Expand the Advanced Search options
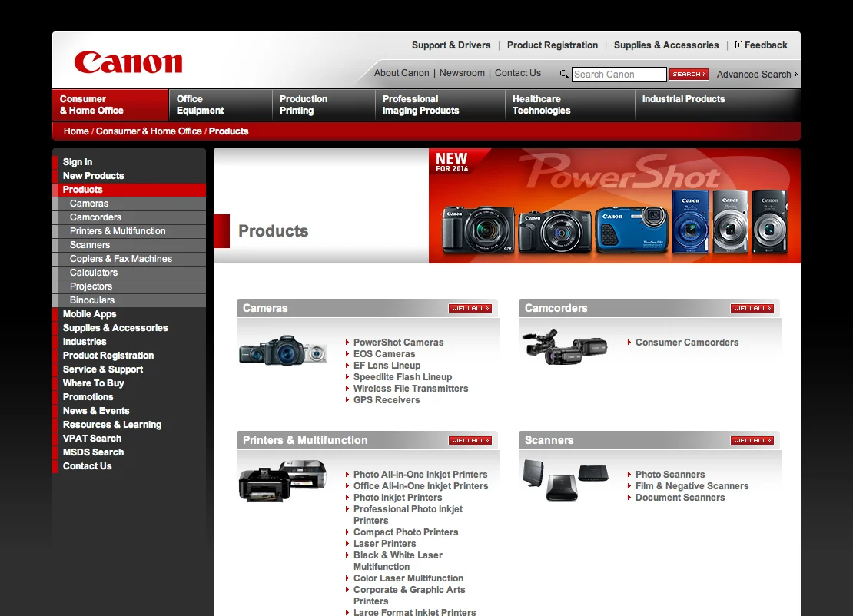 (x=755, y=74)
